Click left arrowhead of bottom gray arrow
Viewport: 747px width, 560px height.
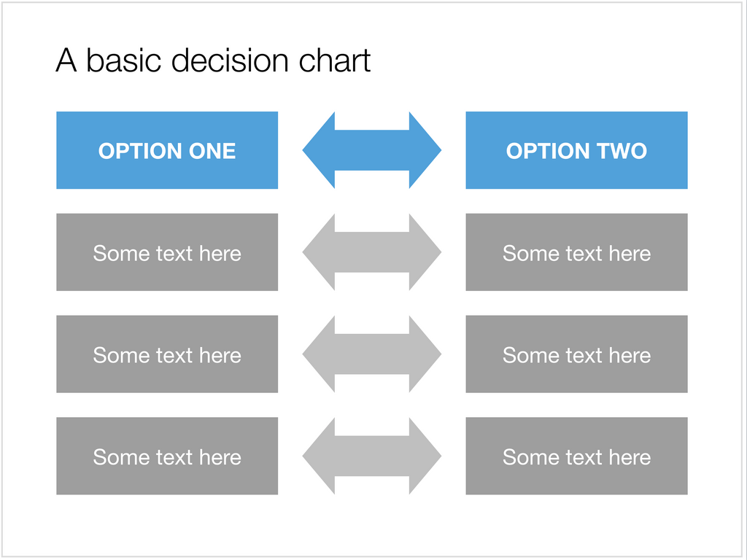[319, 456]
